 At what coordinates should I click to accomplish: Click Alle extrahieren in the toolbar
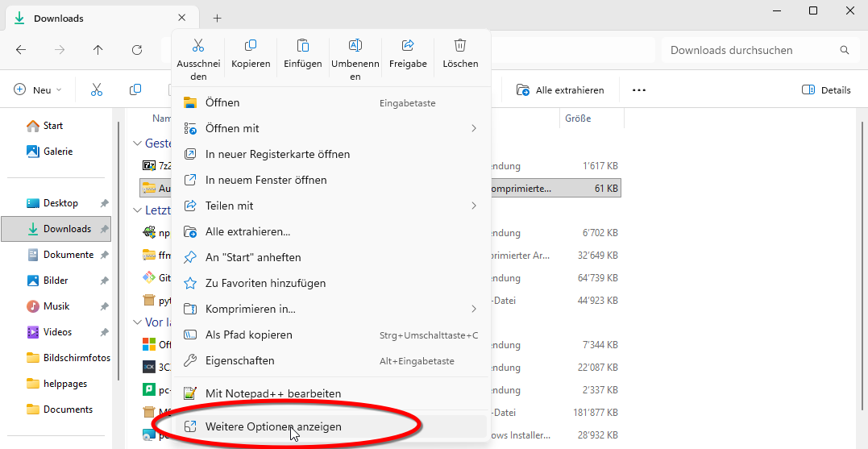(x=560, y=89)
